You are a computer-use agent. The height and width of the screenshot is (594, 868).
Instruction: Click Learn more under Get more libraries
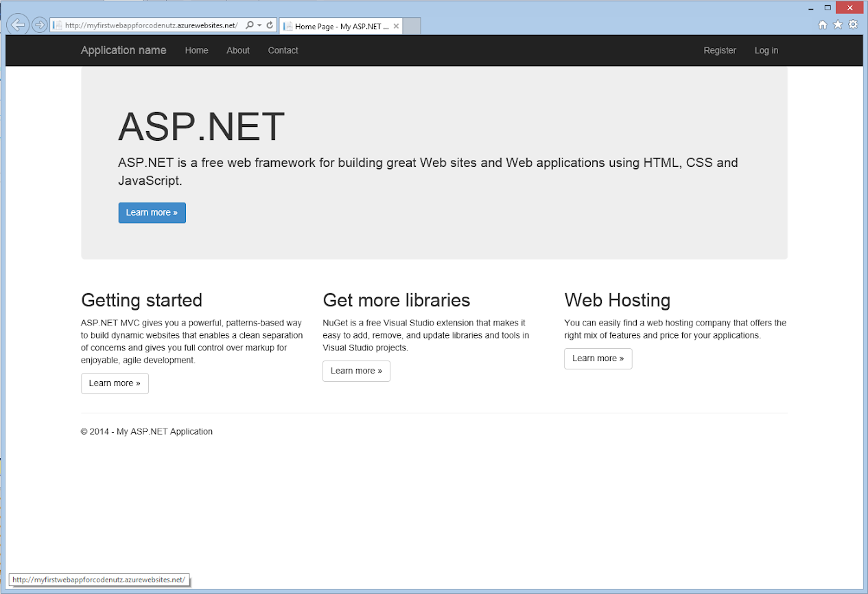click(356, 371)
